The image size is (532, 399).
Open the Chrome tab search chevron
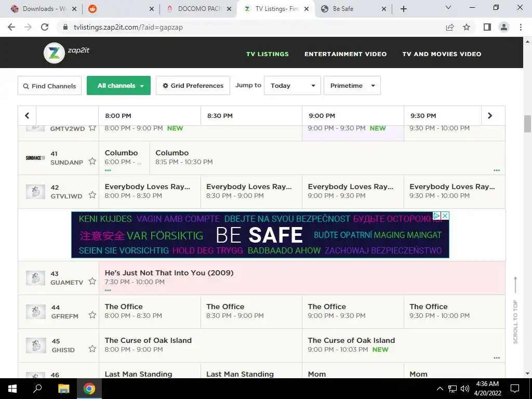[x=448, y=7]
